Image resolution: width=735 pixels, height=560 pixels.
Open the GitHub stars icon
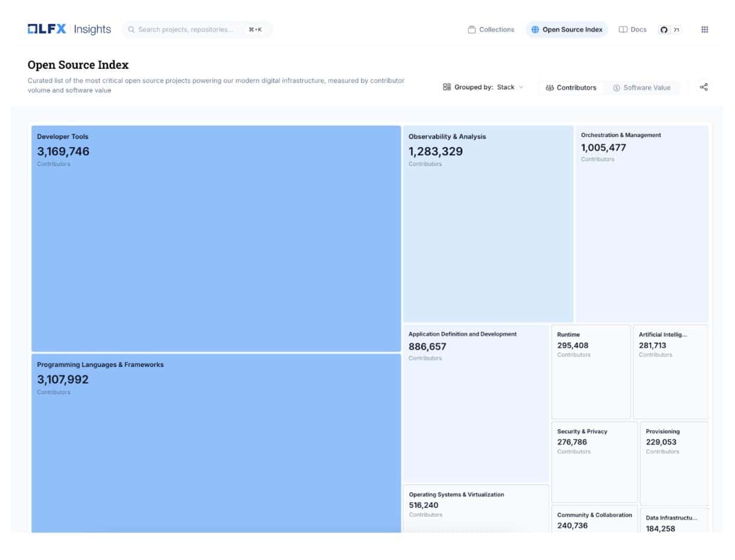pos(664,30)
